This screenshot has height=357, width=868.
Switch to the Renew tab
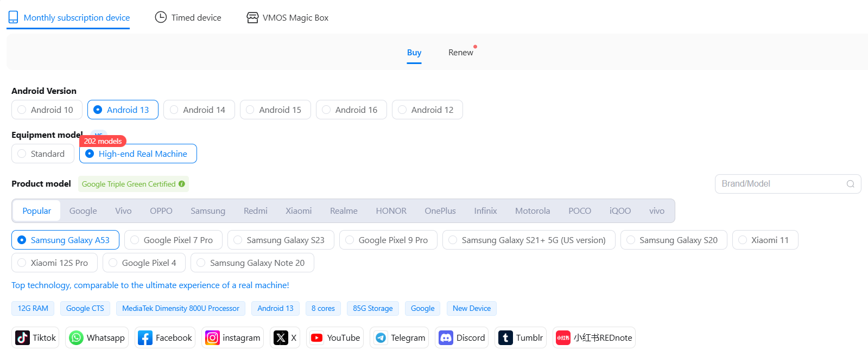pos(461,53)
